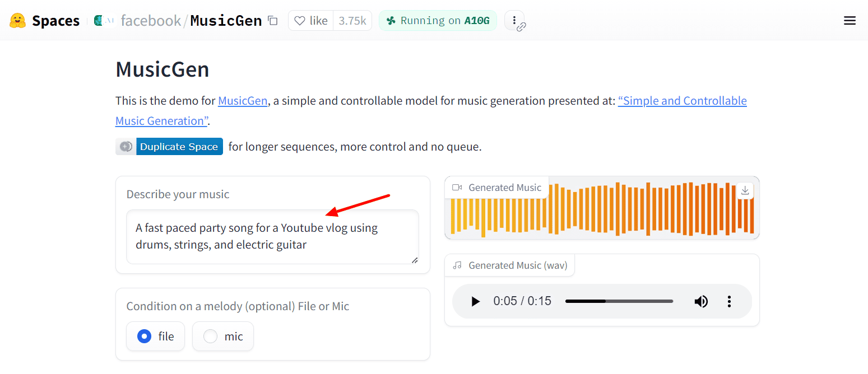Click the generated music waveform video
This screenshot has height=374, width=868.
click(x=602, y=213)
